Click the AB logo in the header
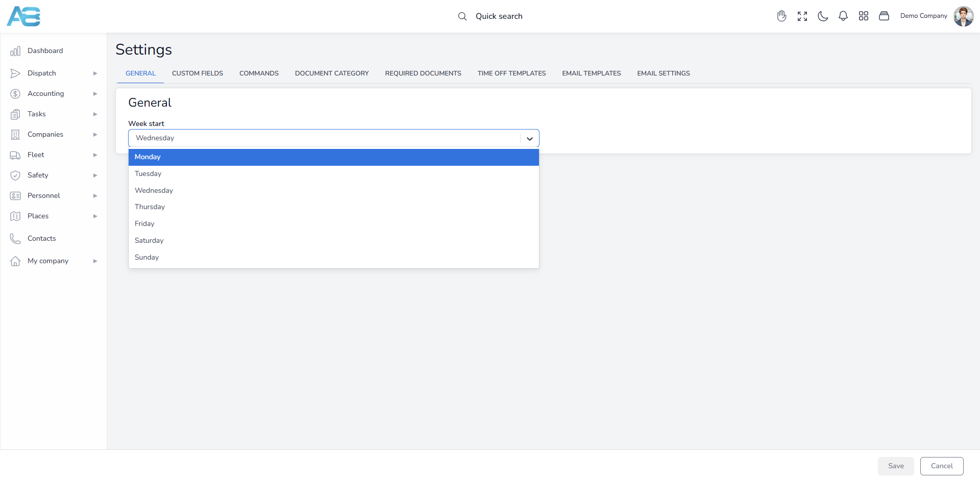The width and height of the screenshot is (980, 482). coord(23,16)
